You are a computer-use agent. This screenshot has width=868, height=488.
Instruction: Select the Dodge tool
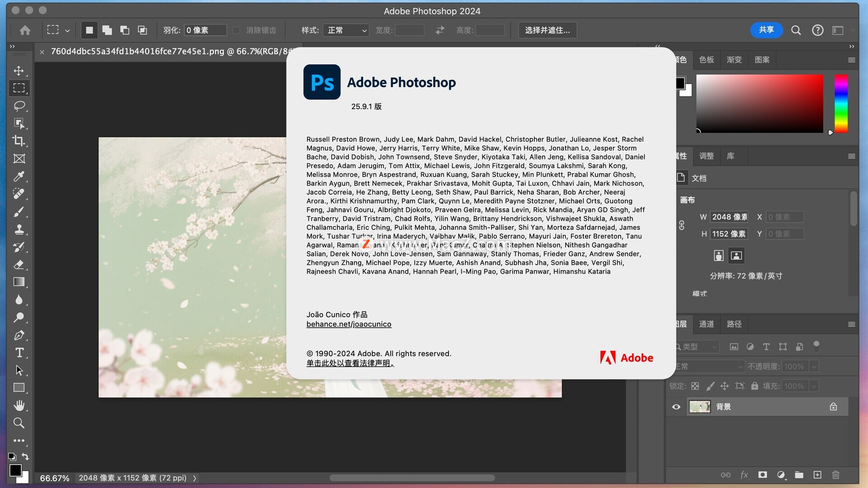coord(19,317)
